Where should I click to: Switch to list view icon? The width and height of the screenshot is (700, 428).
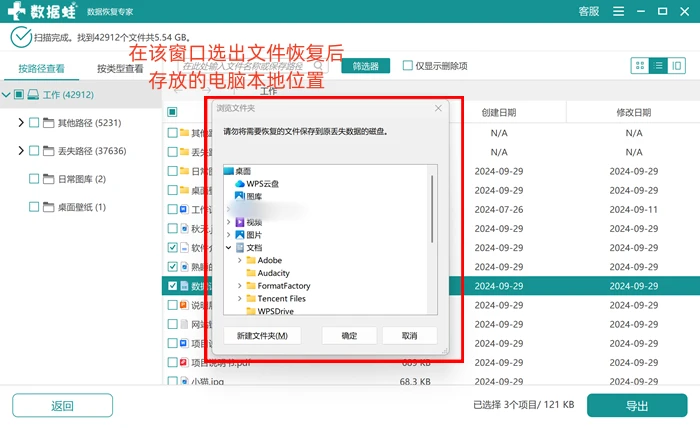click(658, 66)
